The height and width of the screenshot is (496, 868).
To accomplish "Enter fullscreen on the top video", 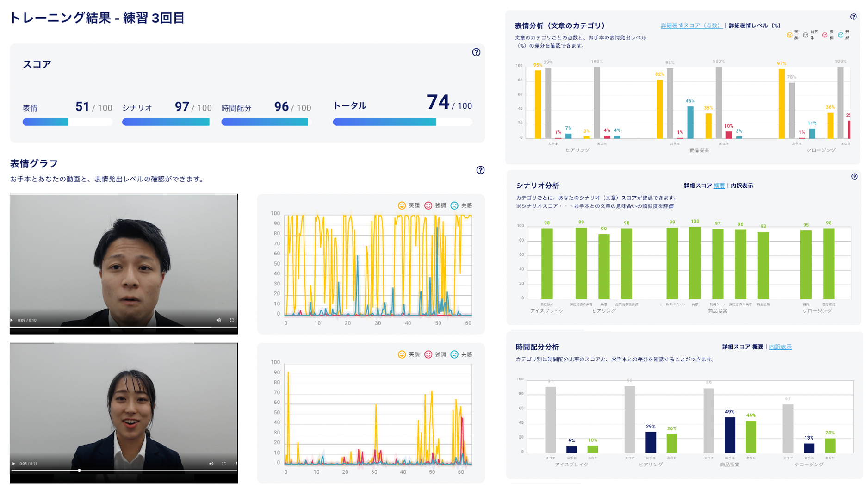I will tap(232, 320).
